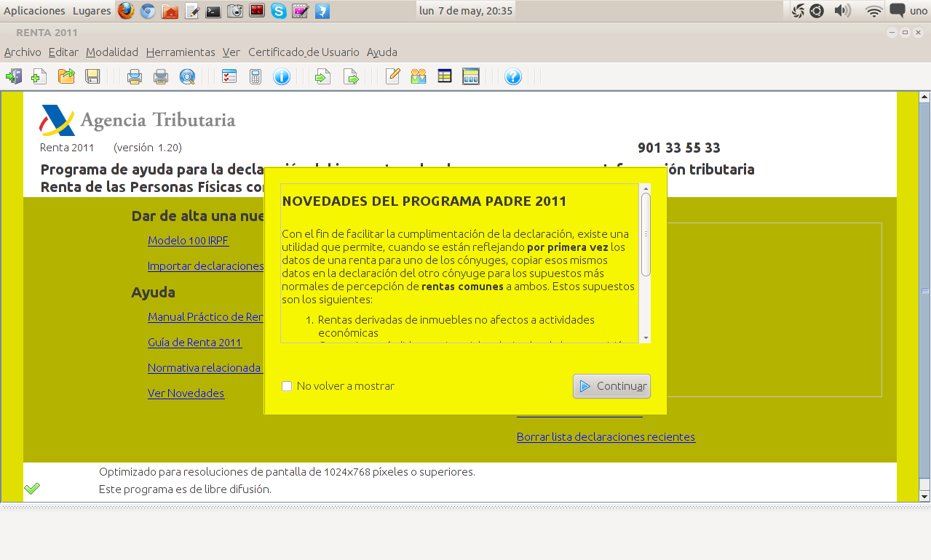The height and width of the screenshot is (560, 931).
Task: Click the Ubuntu circle tray icon
Action: tap(817, 11)
